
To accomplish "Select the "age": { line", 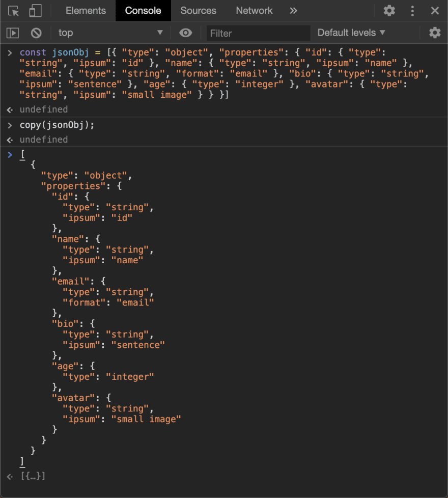I will point(73,366).
